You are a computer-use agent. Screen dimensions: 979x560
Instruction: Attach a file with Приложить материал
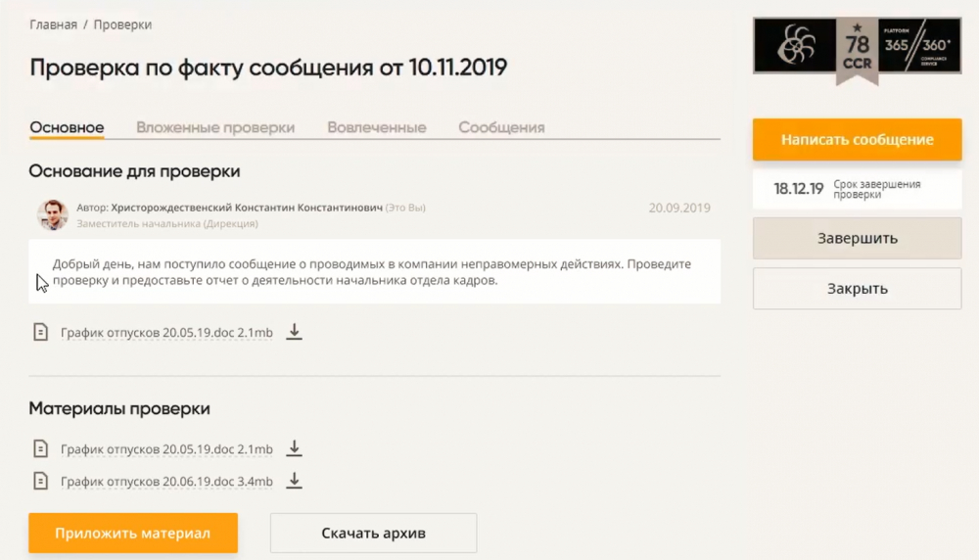click(133, 534)
